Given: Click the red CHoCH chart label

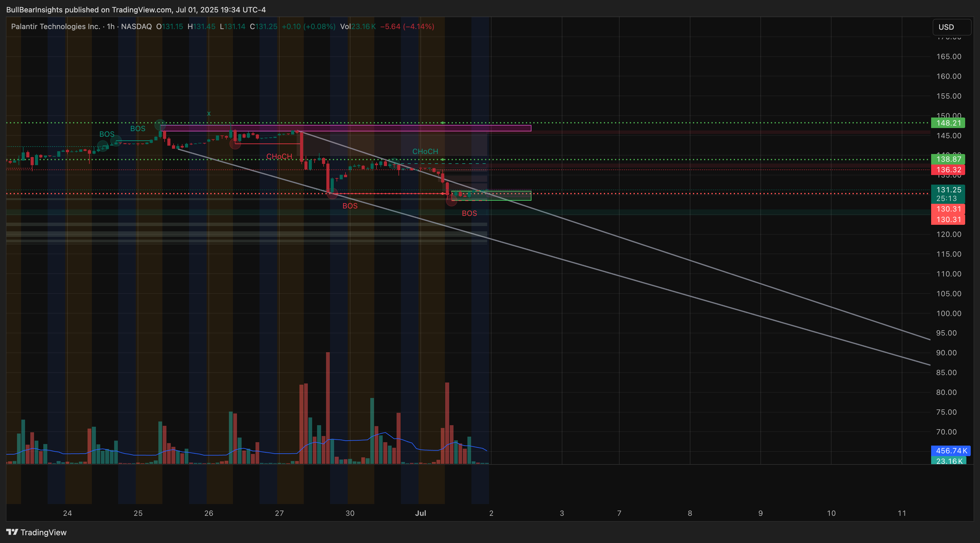Looking at the screenshot, I should [x=279, y=157].
